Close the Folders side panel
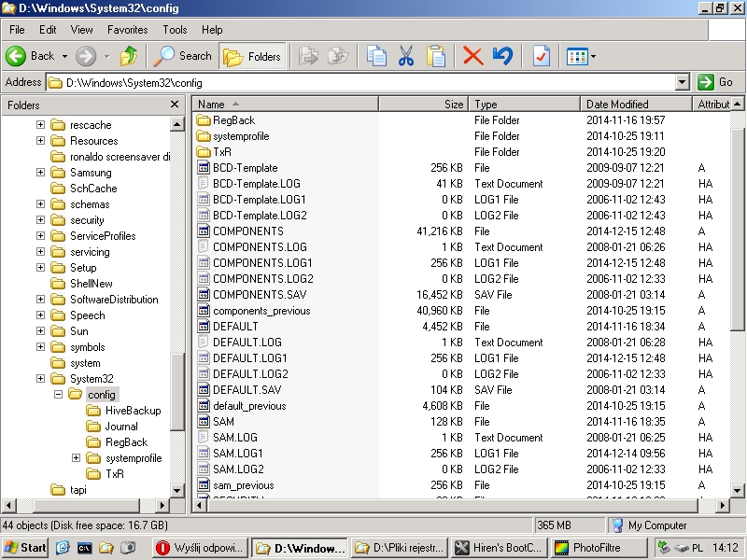The image size is (747, 560). 175,105
